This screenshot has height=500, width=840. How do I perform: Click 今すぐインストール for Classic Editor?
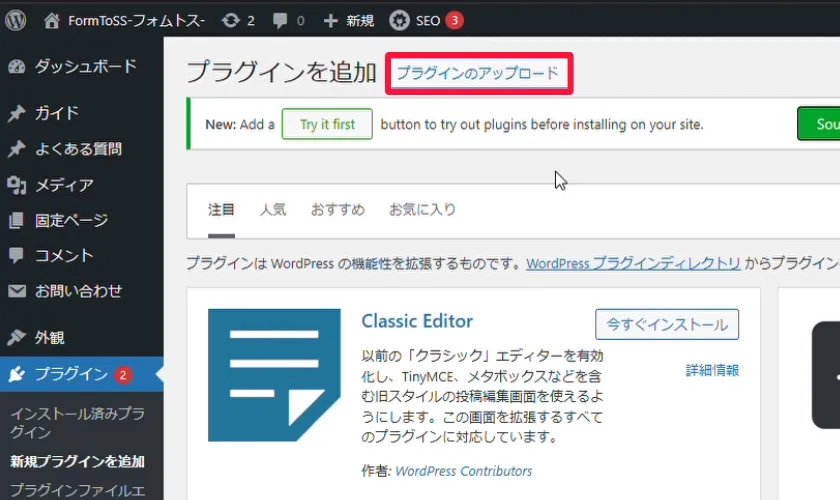667,324
